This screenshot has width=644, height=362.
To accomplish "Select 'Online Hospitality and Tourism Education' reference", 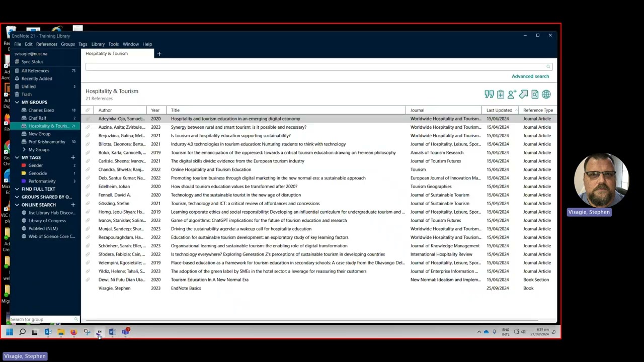I will (319, 169).
